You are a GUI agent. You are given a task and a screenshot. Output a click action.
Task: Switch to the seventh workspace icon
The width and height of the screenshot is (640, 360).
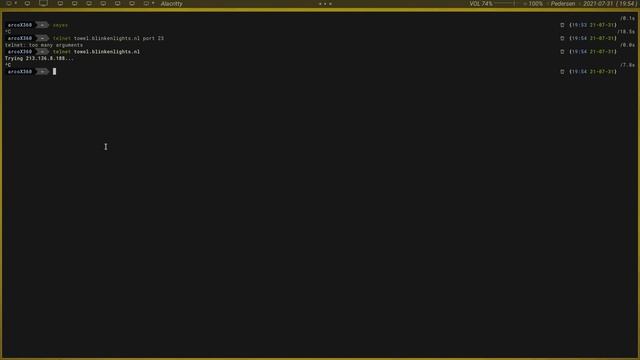pos(103,3)
